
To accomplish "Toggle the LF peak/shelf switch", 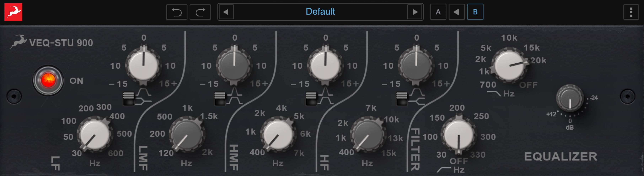I will (129, 99).
